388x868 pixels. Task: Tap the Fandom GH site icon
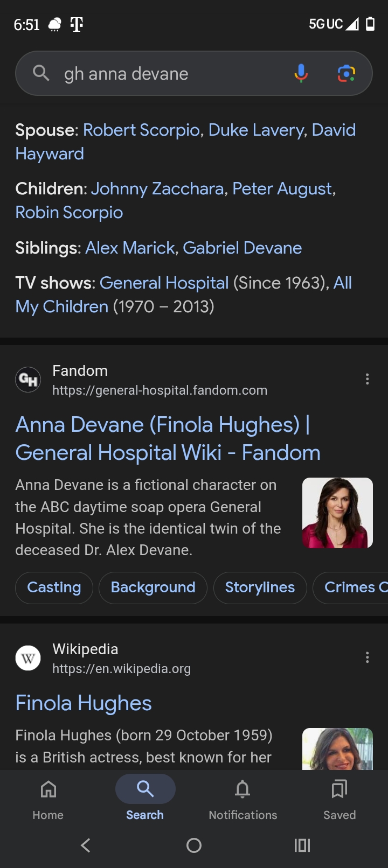[28, 380]
